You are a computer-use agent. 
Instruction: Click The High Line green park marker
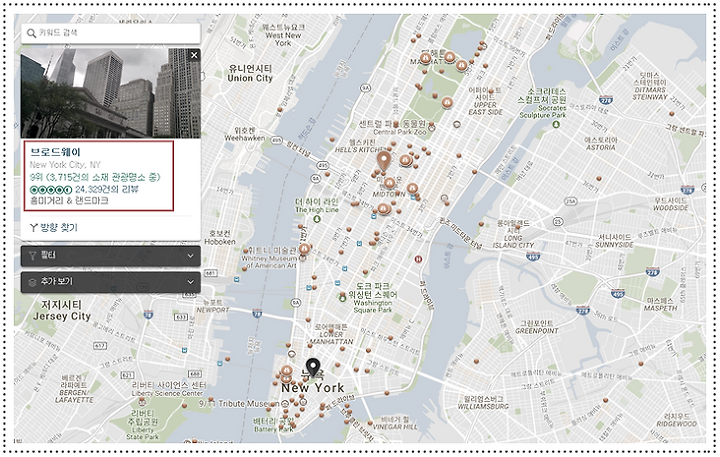[317, 219]
